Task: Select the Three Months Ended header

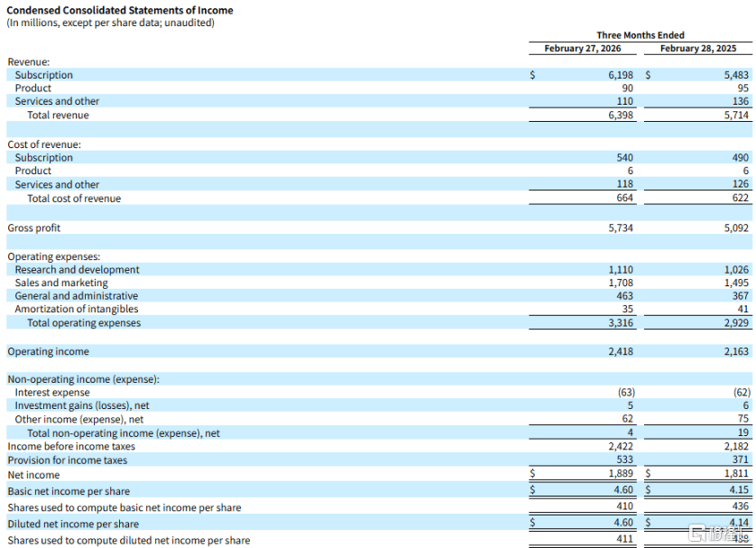Action: click(x=640, y=35)
